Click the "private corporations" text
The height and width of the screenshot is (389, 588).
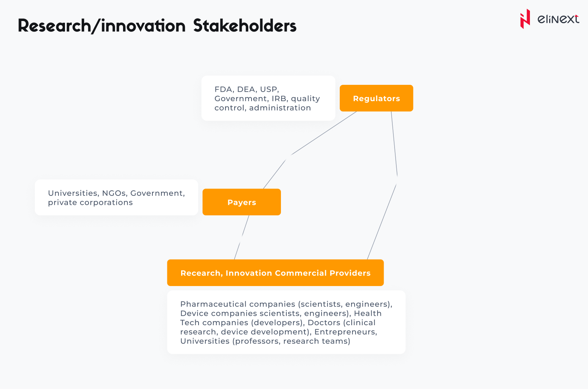(90, 203)
